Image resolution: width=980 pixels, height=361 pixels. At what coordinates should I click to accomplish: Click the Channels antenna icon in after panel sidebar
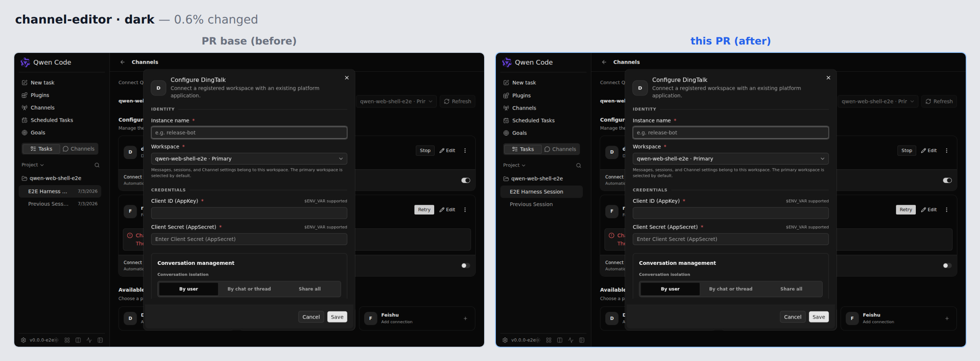tap(506, 108)
